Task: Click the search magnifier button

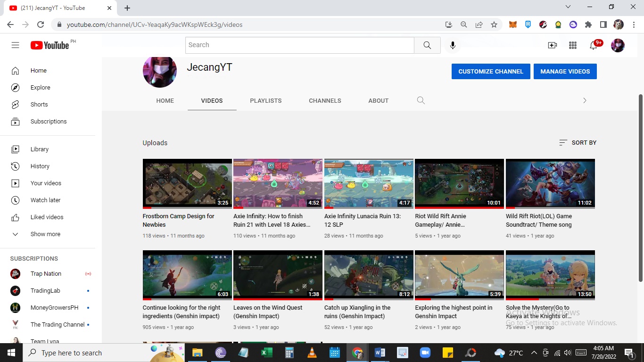Action: click(x=427, y=45)
